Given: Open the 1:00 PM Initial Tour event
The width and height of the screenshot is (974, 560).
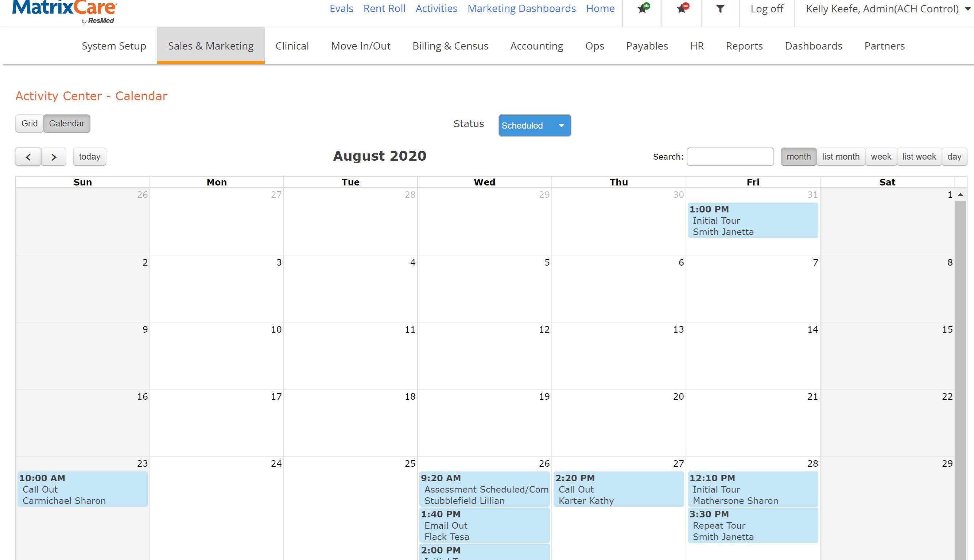Looking at the screenshot, I should pos(752,220).
